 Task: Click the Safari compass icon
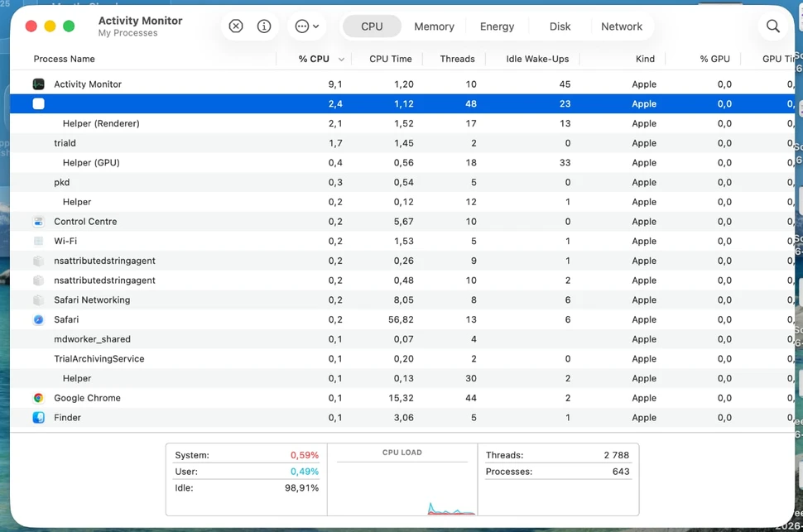[x=38, y=319]
